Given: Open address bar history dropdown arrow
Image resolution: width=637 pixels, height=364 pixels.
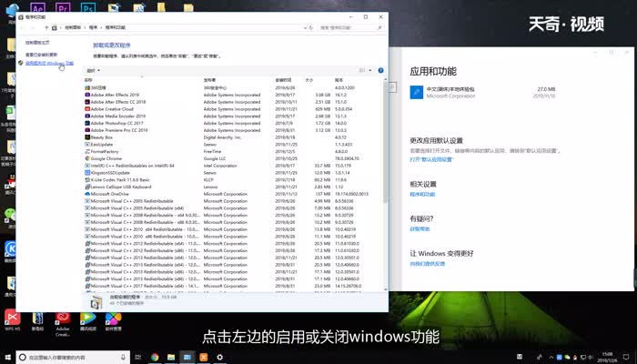Looking at the screenshot, I should coord(305,27).
